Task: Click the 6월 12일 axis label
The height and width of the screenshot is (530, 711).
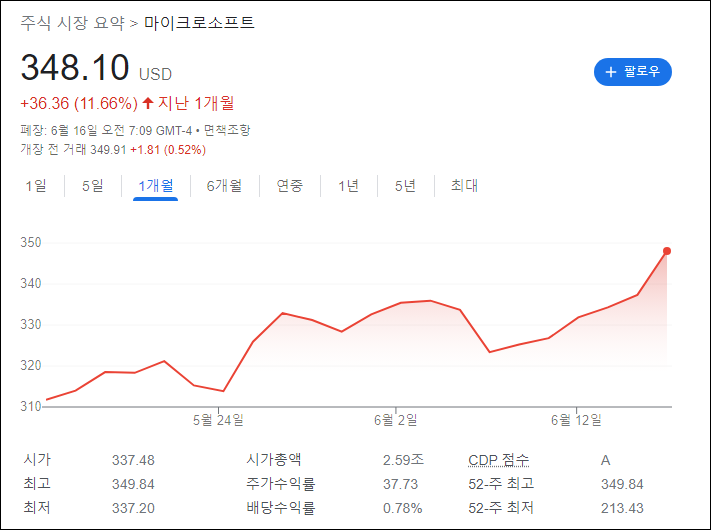Action: [x=576, y=420]
